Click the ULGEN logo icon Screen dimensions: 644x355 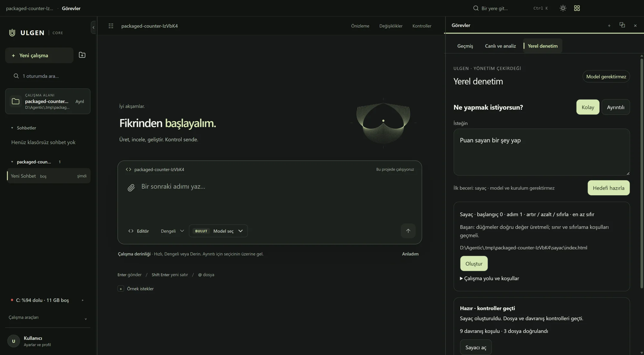(12, 33)
